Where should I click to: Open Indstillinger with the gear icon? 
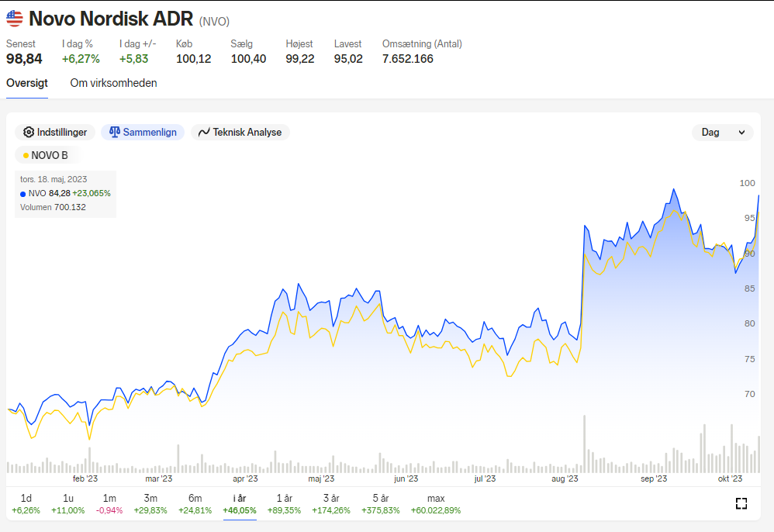[x=29, y=133]
